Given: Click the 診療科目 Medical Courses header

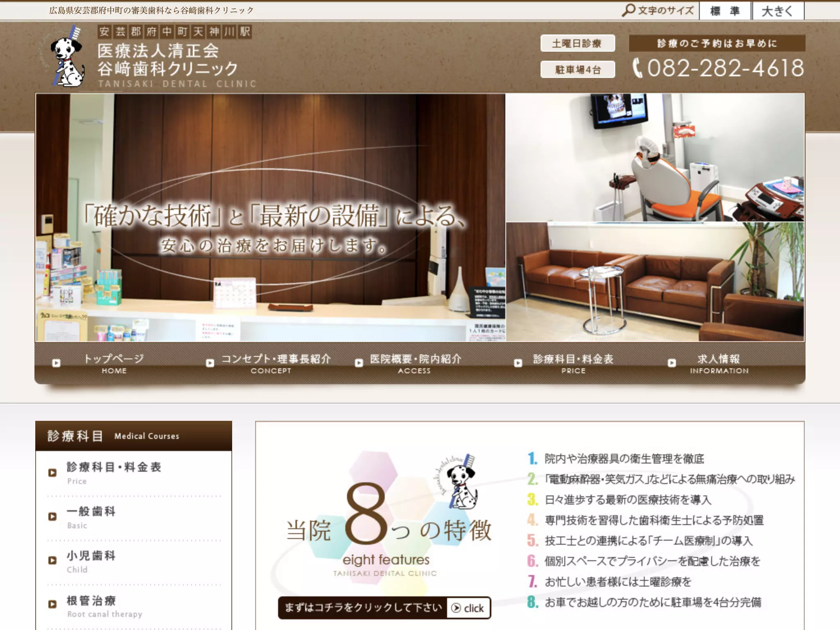Looking at the screenshot, I should [x=134, y=436].
